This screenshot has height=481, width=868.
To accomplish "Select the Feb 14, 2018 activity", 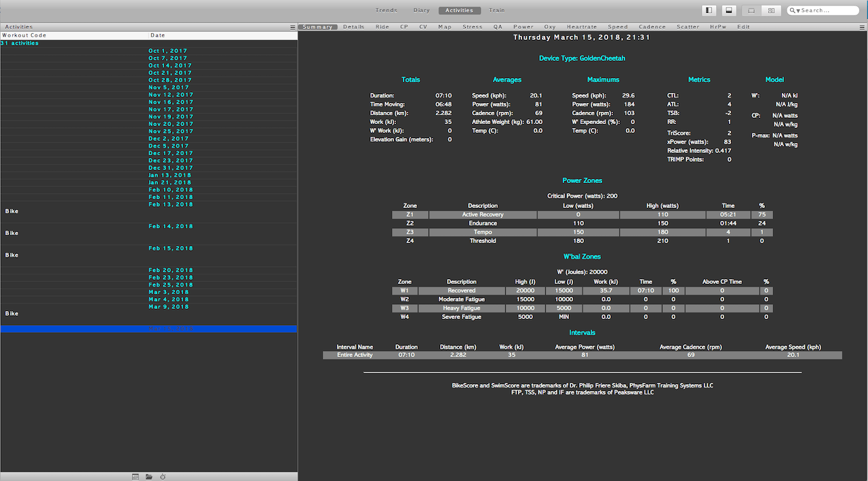I will click(170, 226).
